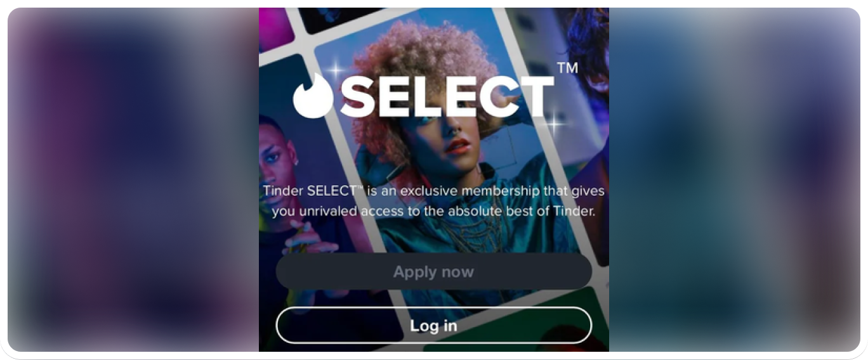
Task: Click the man's face in left card
Action: (x=278, y=152)
